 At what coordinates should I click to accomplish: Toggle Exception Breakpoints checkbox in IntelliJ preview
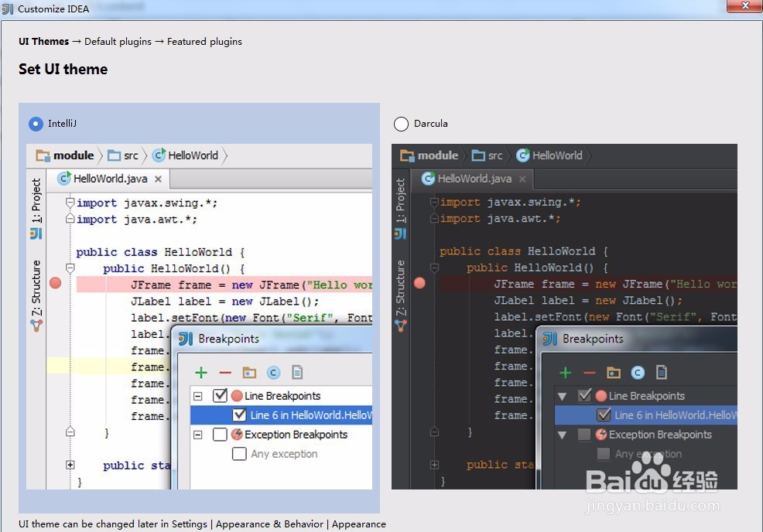(220, 435)
